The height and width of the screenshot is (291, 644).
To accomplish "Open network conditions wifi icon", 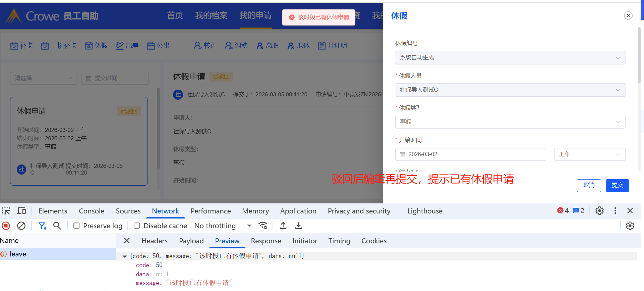I will coord(263,226).
